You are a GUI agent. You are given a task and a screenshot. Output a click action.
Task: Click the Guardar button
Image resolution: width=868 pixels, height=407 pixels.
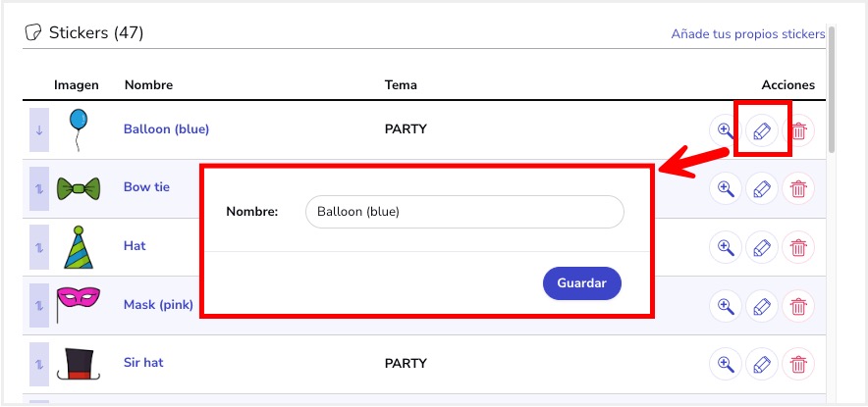(x=582, y=283)
